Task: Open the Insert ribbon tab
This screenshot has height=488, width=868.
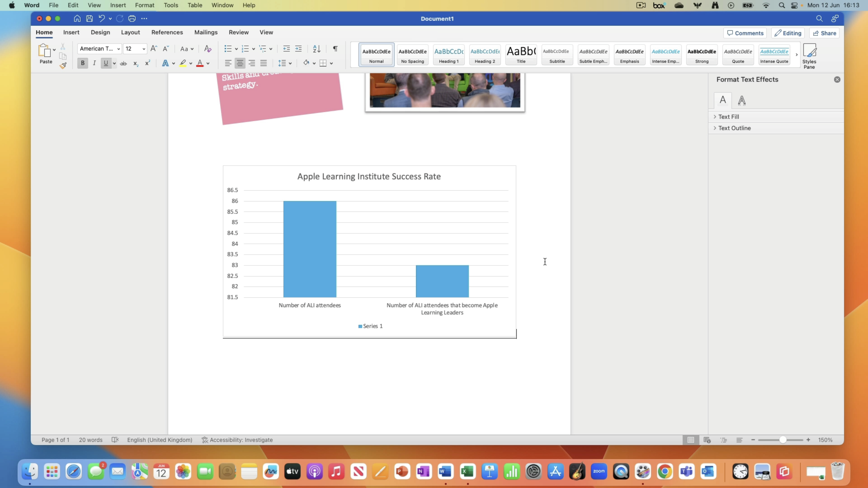Action: (x=71, y=32)
